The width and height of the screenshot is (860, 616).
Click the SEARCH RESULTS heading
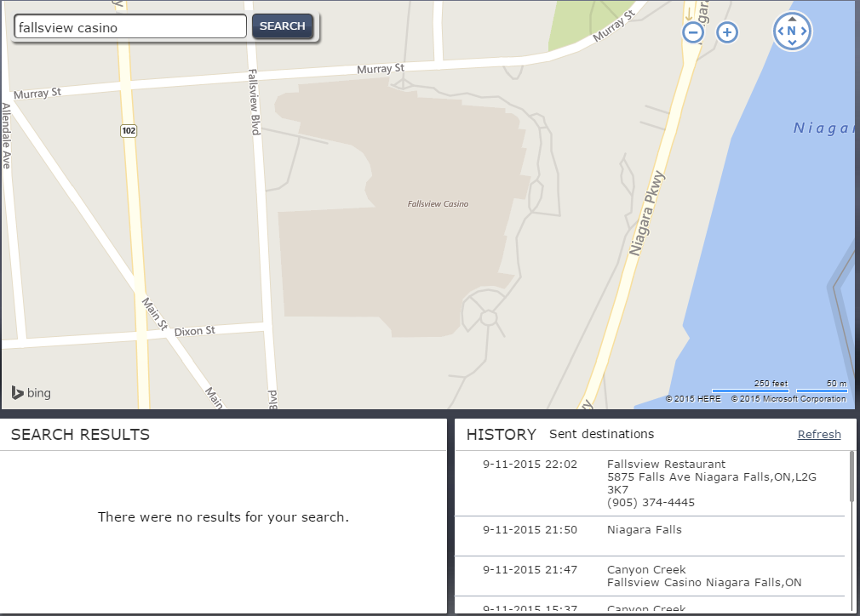click(80, 435)
